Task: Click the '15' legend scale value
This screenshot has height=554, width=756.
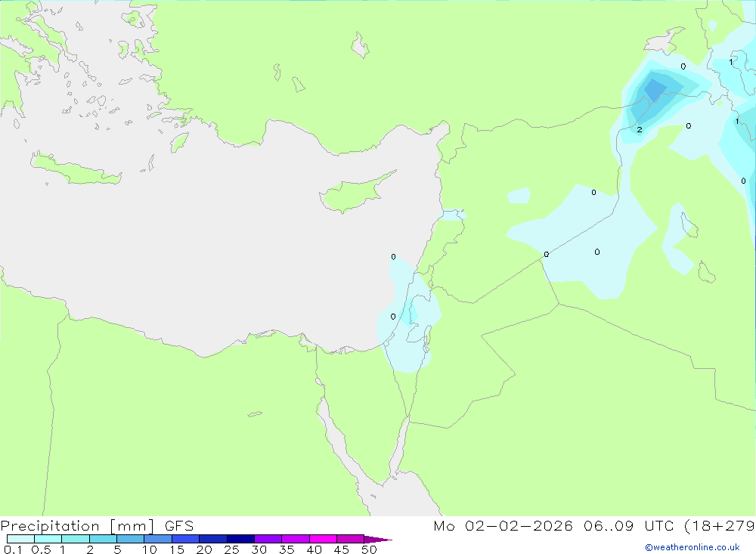Action: (x=177, y=549)
